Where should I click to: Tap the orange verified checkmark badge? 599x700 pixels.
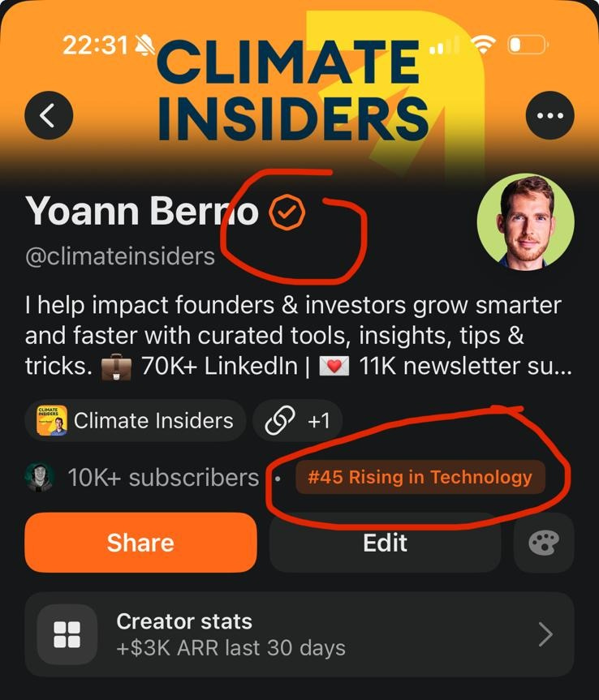point(287,213)
